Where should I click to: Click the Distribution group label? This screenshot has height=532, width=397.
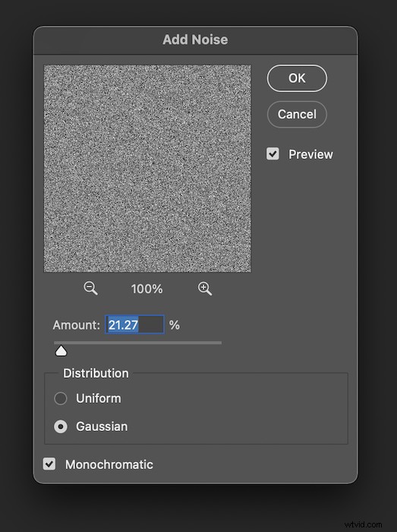click(x=96, y=373)
